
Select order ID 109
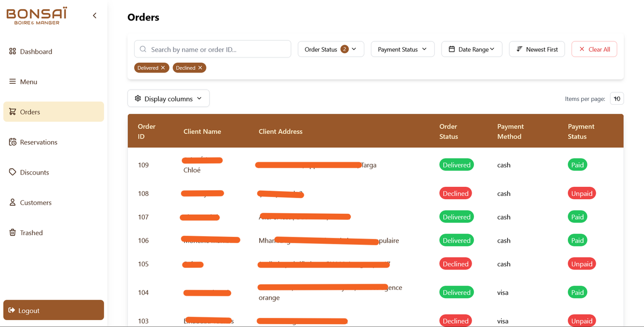click(x=143, y=165)
